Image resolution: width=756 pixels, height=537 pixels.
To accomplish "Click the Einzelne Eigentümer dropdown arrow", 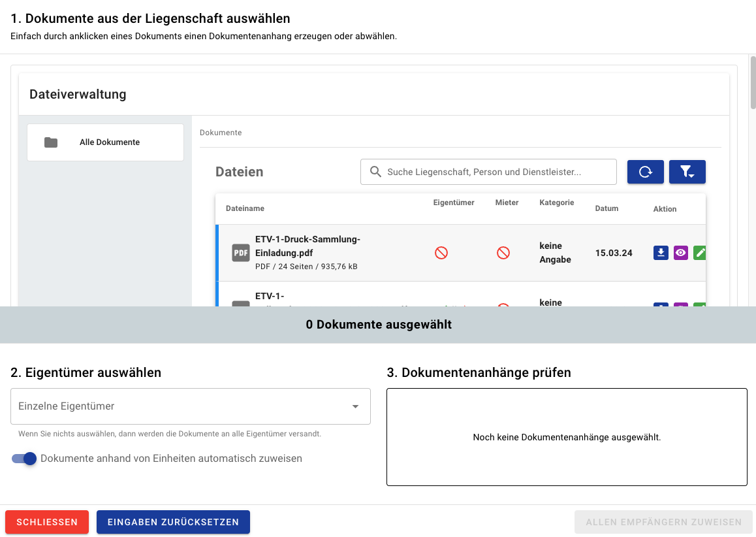I will pos(356,406).
